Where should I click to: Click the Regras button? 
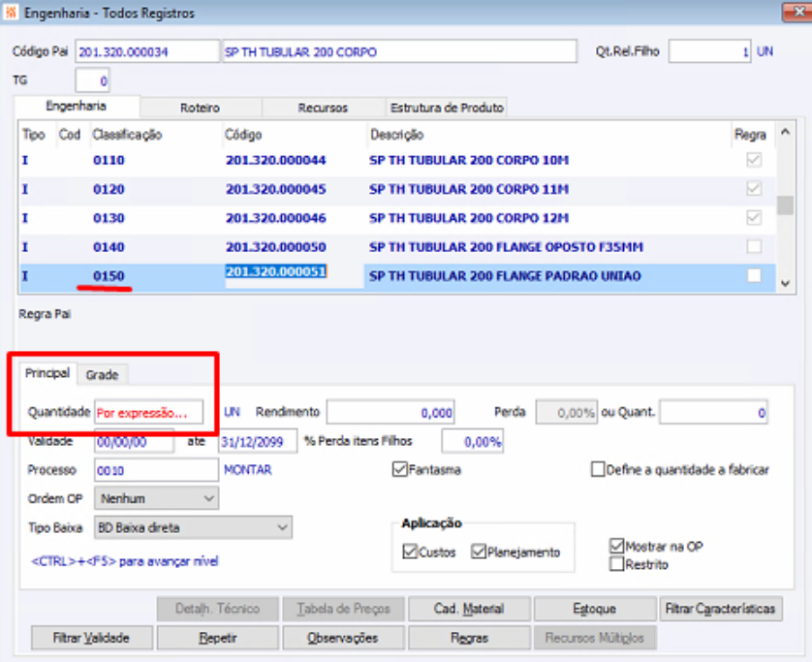pyautogui.click(x=469, y=638)
